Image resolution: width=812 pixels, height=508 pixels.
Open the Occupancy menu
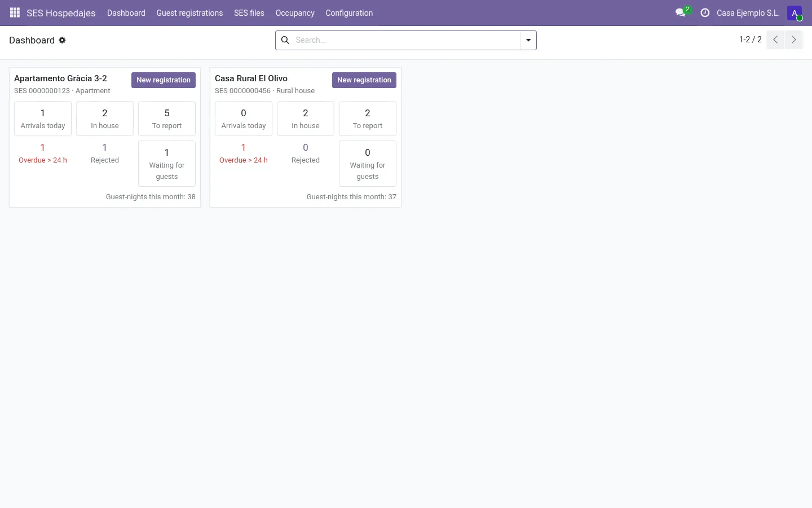click(295, 13)
